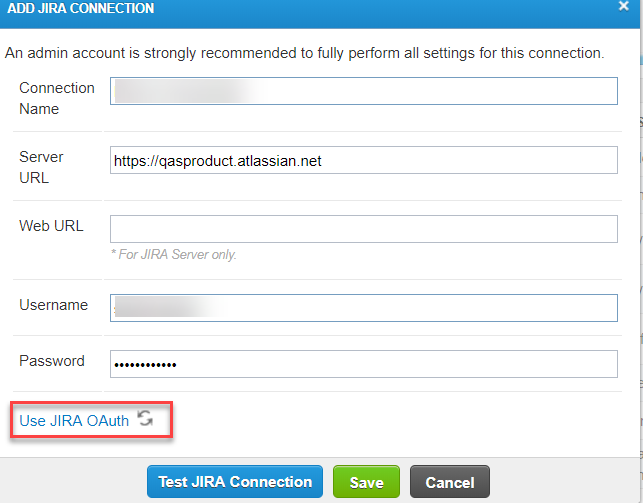Click the 'For JIRA Server only' hint
Image resolution: width=643 pixels, height=503 pixels.
point(174,255)
